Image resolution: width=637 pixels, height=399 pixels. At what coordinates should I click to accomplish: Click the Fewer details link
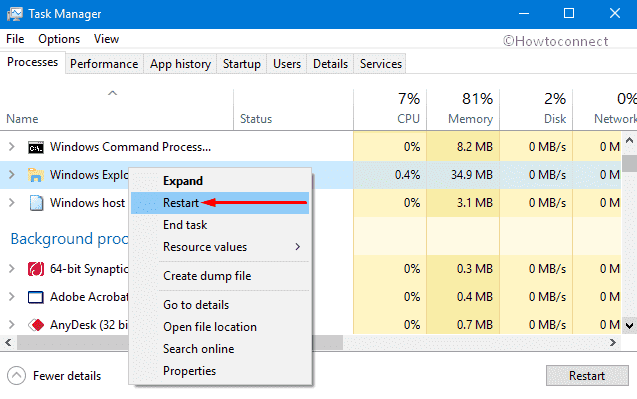pos(67,376)
